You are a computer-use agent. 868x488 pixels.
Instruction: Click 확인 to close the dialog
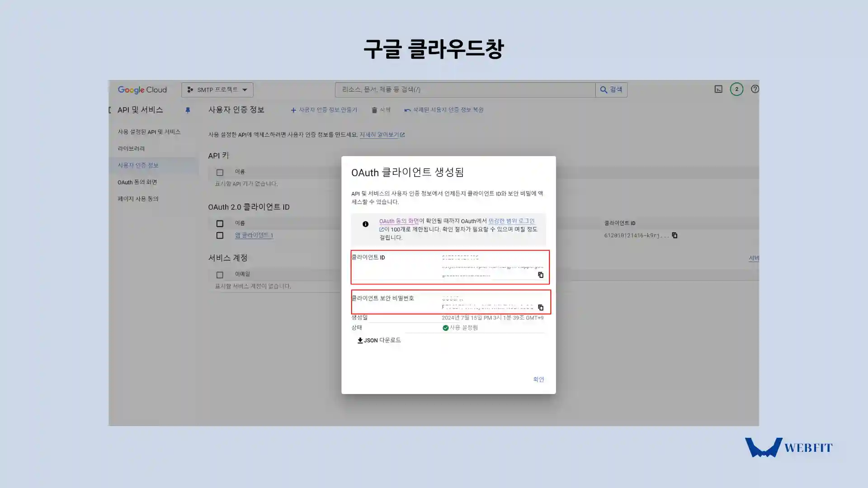pos(538,380)
